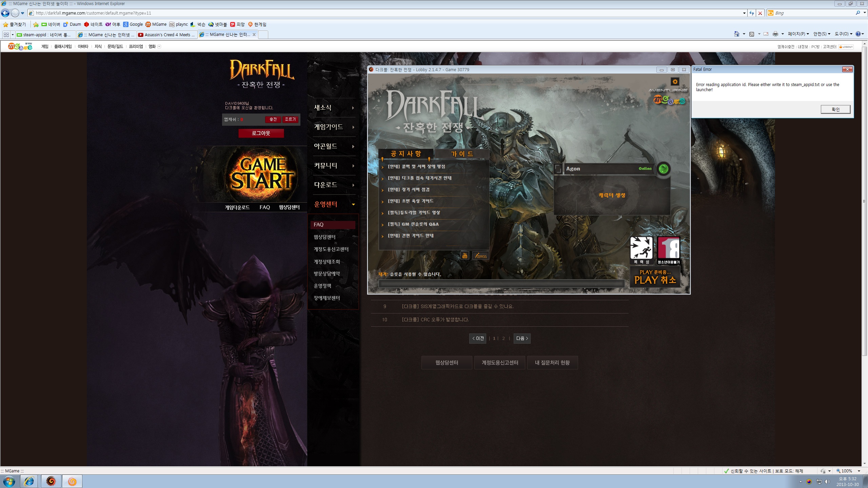Click the Internet Explorer taskbar icon
The image size is (868, 488).
point(29,481)
